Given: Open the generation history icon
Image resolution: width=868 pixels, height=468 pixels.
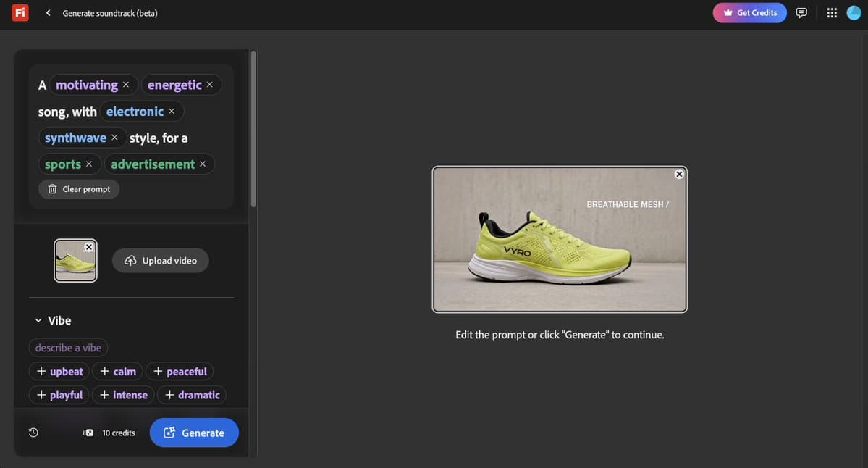Looking at the screenshot, I should 34,433.
